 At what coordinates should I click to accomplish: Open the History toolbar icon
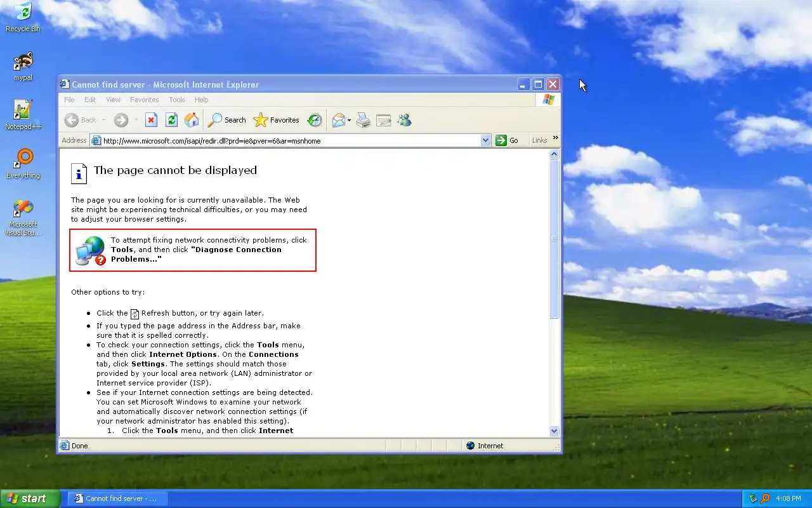[x=315, y=120]
